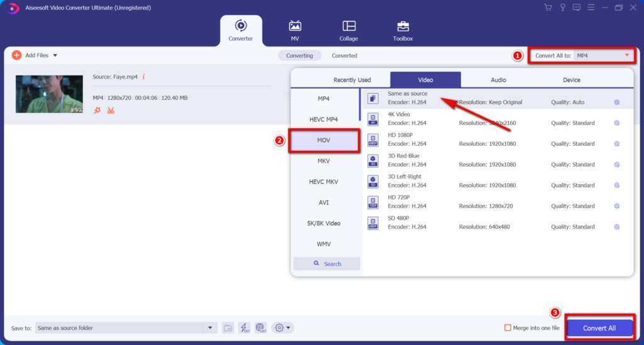The height and width of the screenshot is (345, 644).
Task: Click the info icon beside Source: Faye.mp4
Action: click(143, 77)
